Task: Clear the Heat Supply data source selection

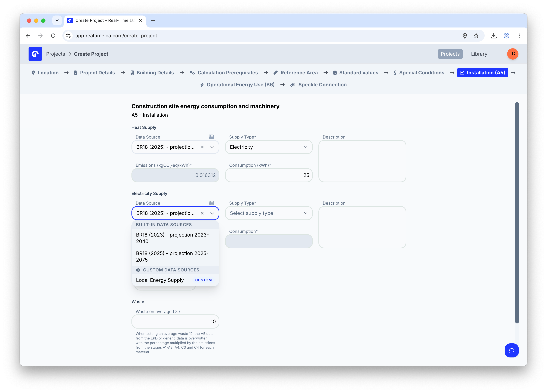Action: point(202,147)
